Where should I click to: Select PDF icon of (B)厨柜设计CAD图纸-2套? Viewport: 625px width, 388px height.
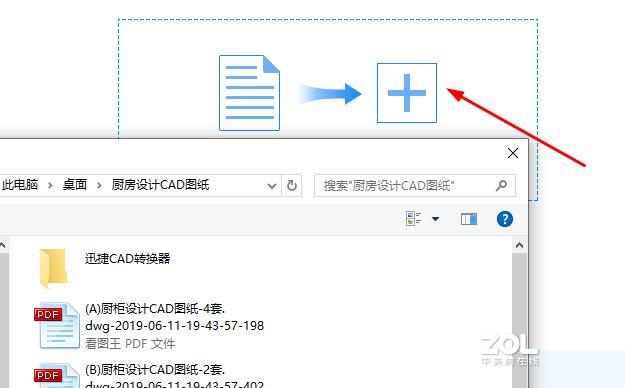coord(57,376)
